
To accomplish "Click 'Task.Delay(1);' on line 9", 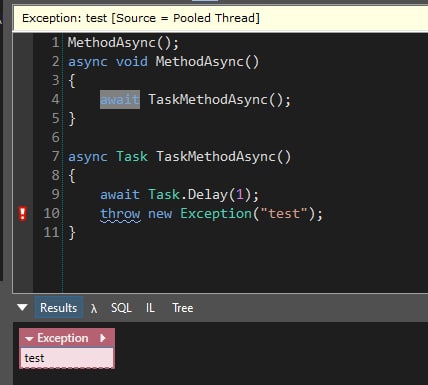I will point(203,195).
